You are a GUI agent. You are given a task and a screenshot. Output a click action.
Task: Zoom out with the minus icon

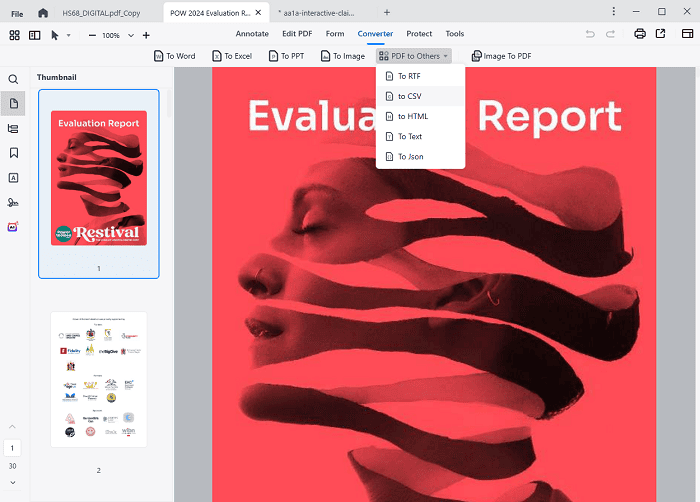click(92, 35)
